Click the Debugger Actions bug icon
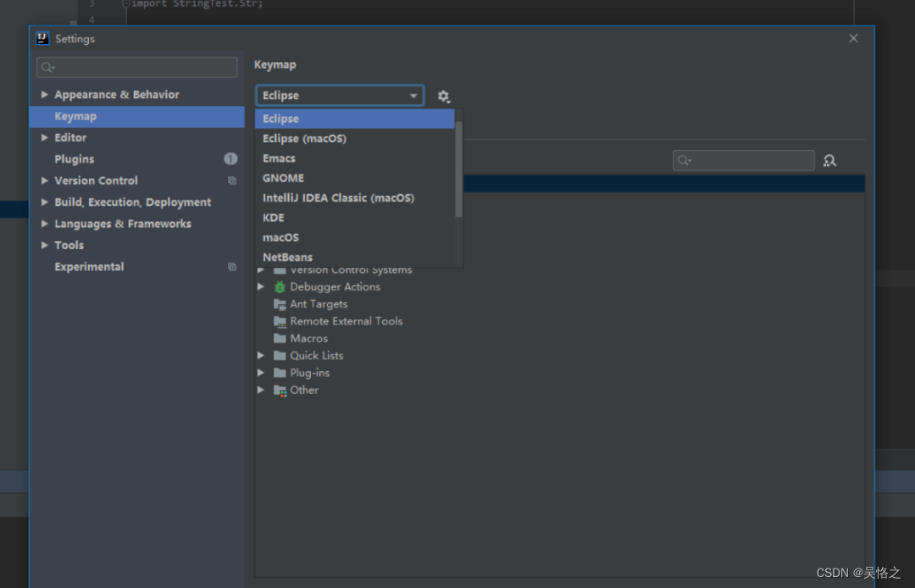 coord(280,287)
